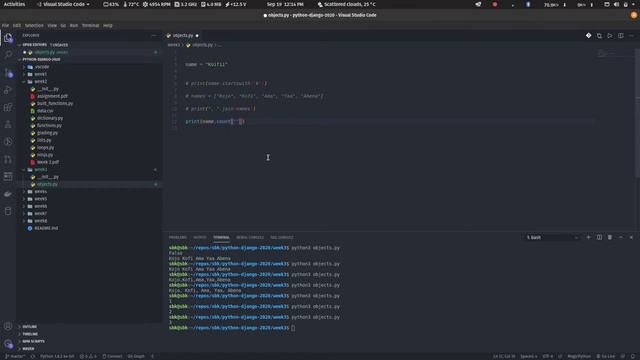This screenshot has width=640, height=360.
Task: Collapse the Open Editors section
Action: click(34, 45)
